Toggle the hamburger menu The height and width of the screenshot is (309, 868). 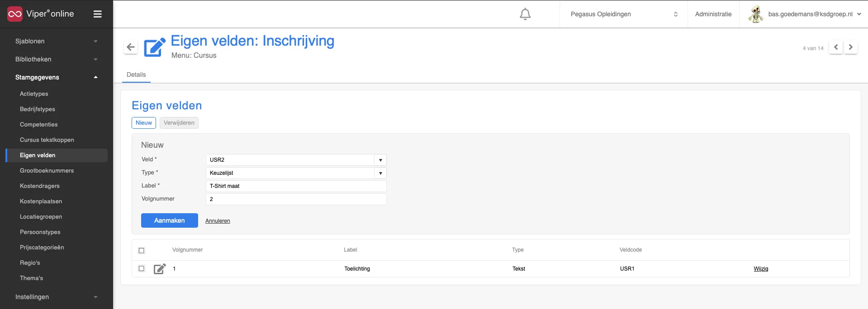pyautogui.click(x=97, y=14)
